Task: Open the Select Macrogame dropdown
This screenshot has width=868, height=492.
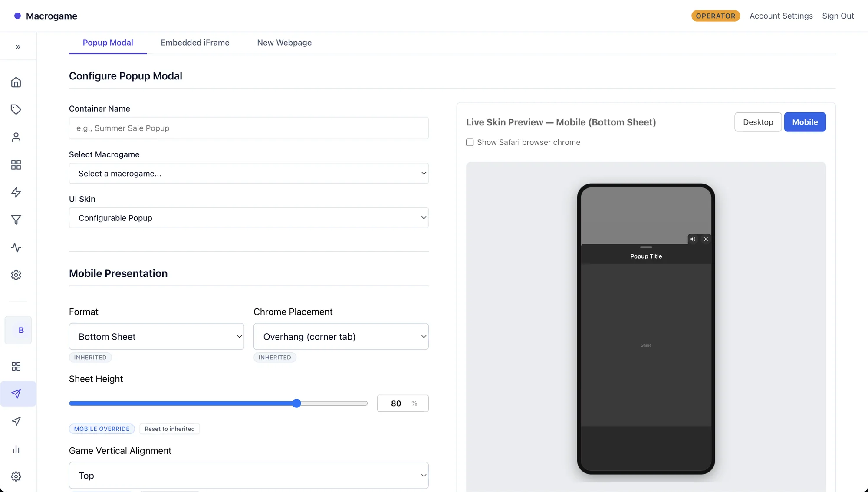Action: (249, 173)
